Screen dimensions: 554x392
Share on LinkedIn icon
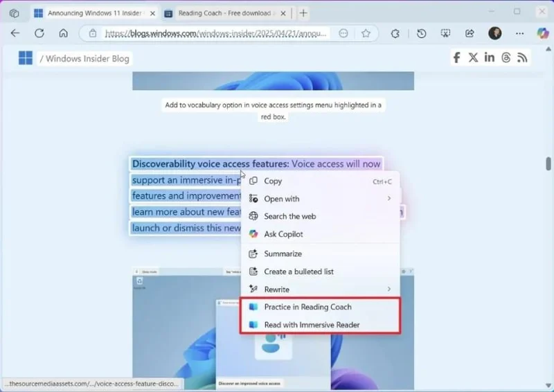pyautogui.click(x=490, y=57)
